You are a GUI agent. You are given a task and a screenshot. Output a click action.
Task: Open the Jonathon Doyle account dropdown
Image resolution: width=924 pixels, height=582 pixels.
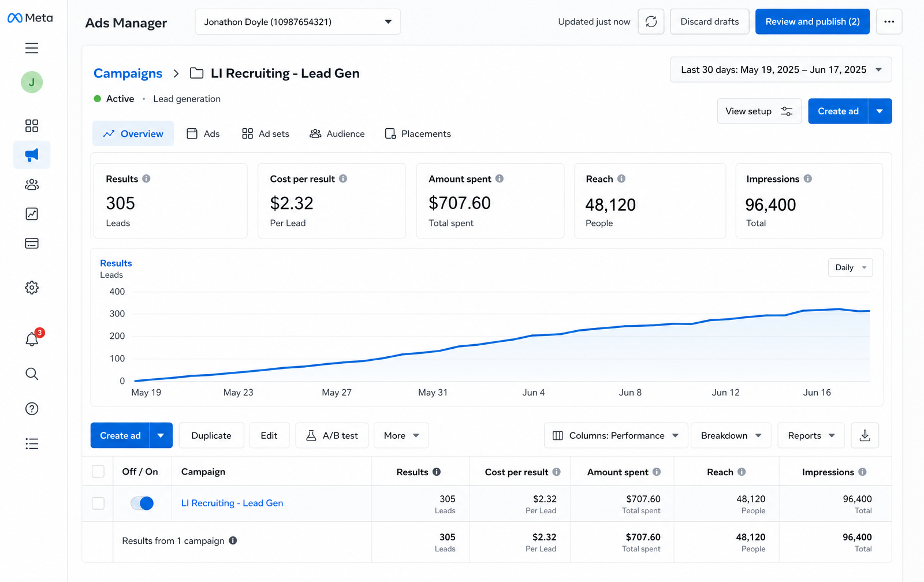click(x=297, y=22)
